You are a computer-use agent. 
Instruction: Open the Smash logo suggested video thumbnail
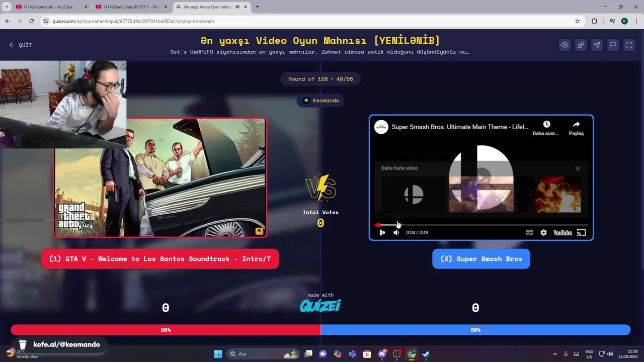(x=414, y=194)
